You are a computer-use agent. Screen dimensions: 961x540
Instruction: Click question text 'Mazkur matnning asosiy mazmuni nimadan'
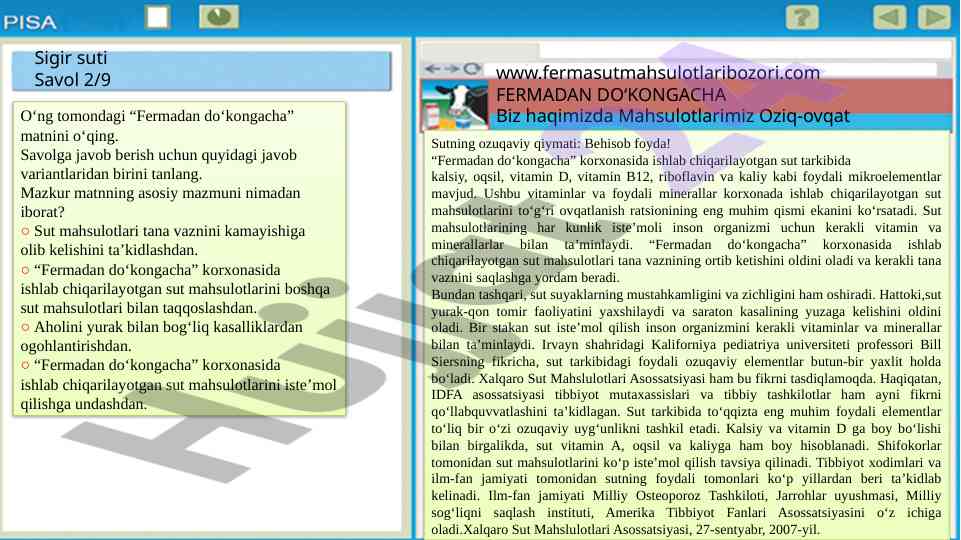coord(161,193)
